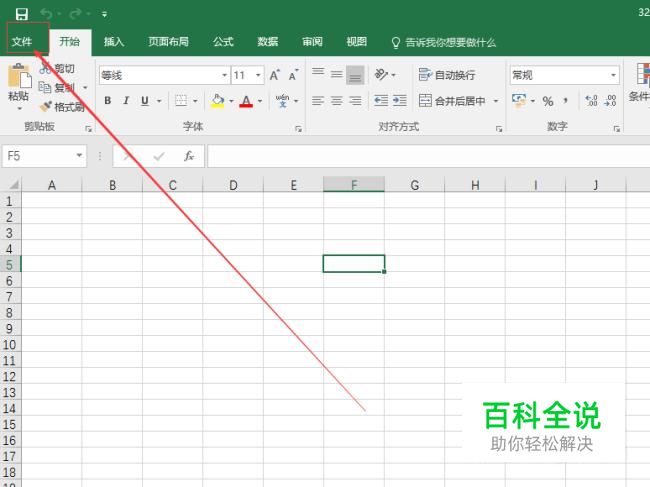Open the font name combo box 等线
Viewport: 650px width, 487px height.
tap(164, 75)
